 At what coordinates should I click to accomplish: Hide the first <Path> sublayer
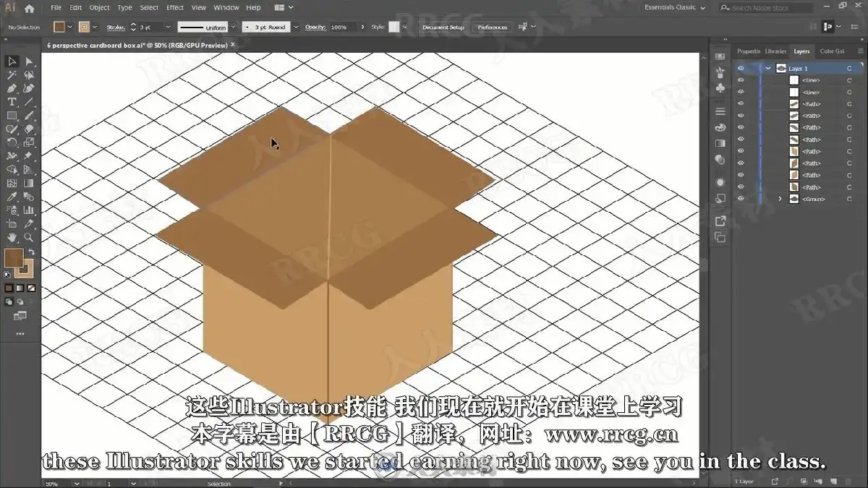coord(740,104)
